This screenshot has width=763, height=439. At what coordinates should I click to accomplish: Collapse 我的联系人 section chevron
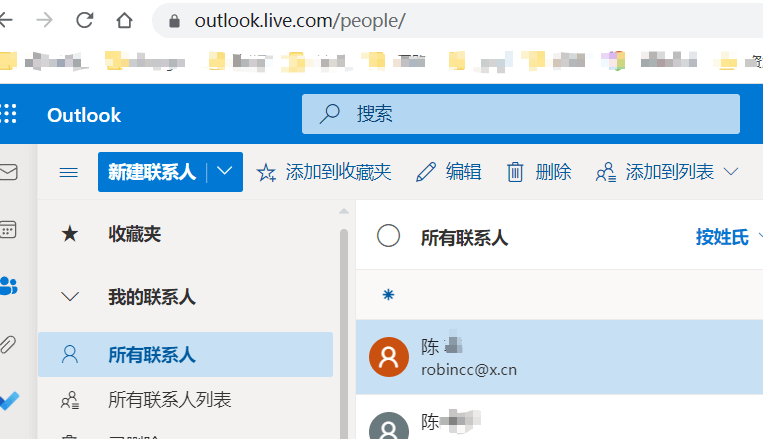click(x=70, y=296)
